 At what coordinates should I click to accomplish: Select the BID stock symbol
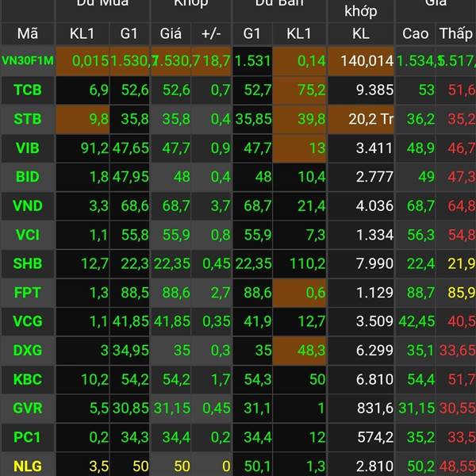point(28,177)
